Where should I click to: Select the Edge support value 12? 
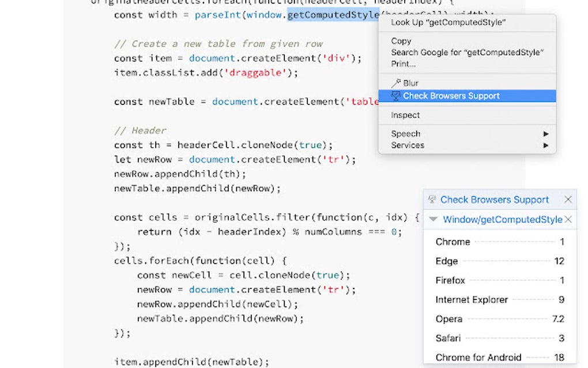point(559,261)
